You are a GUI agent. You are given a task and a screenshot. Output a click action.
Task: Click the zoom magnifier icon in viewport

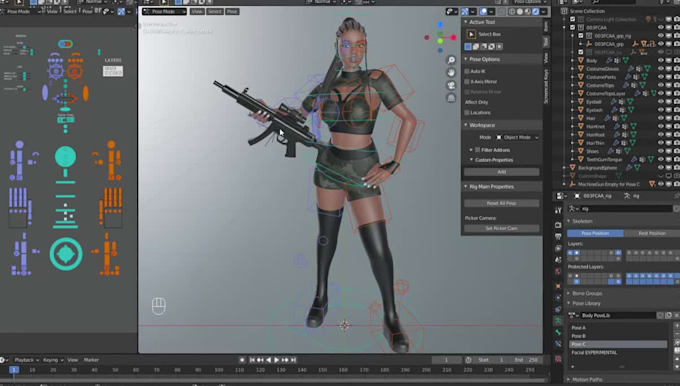(451, 60)
